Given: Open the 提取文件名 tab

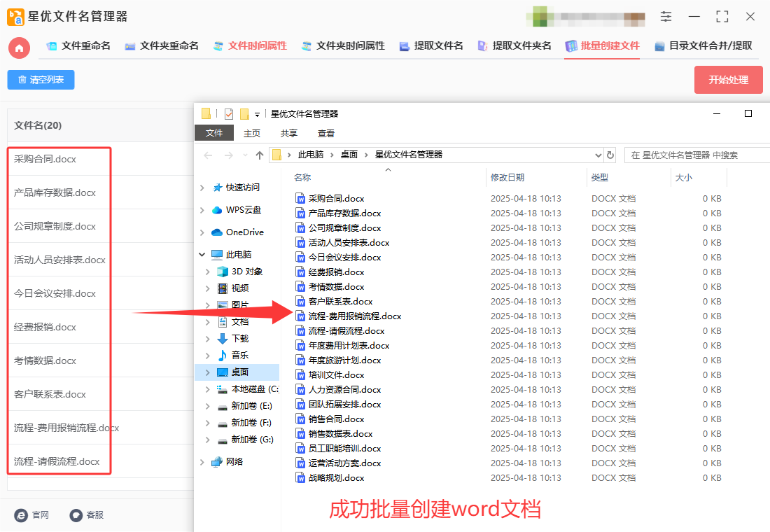Looking at the screenshot, I should coord(431,46).
